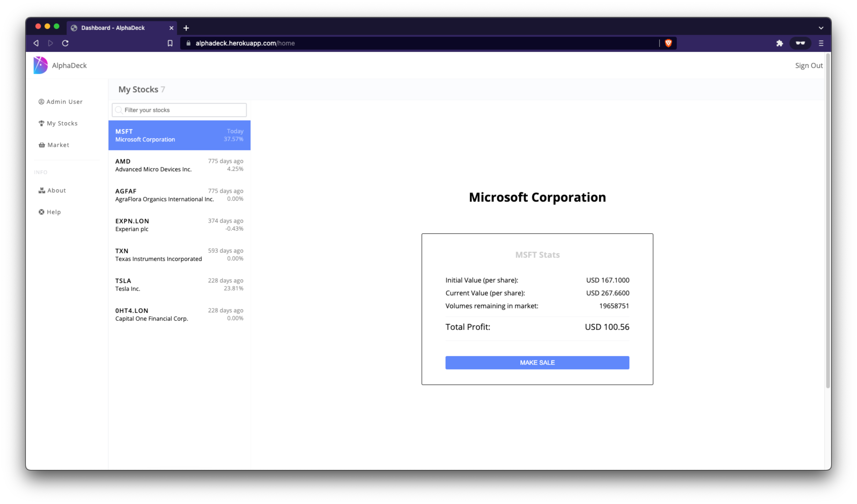This screenshot has height=504, width=857.
Task: Click the My Stocks sidebar icon
Action: pyautogui.click(x=41, y=123)
